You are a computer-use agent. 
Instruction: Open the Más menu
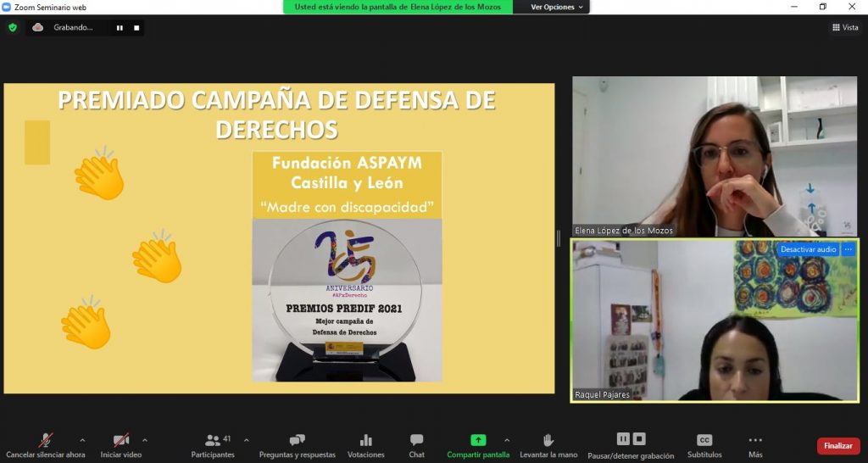point(755,446)
